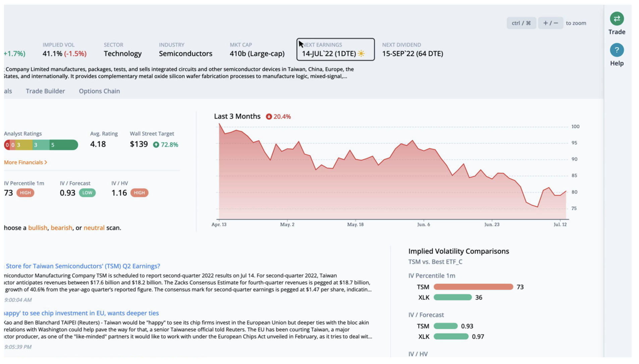This screenshot has width=639, height=364.
Task: Expand More Financials chevron link
Action: (25, 162)
